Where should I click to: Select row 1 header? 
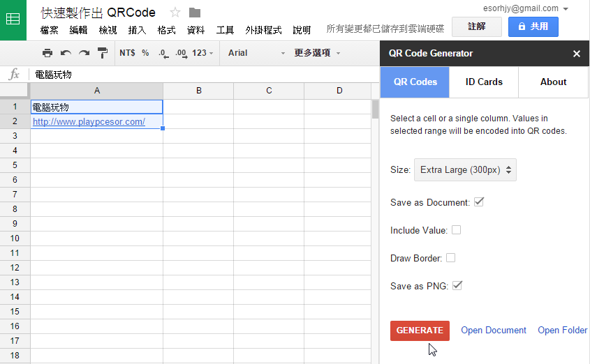pos(15,107)
